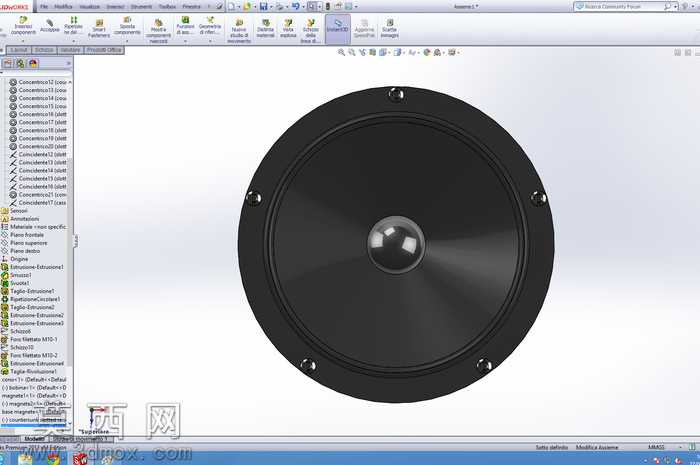The width and height of the screenshot is (700, 465).
Task: Open dropdown beside the undo icon
Action: point(303,7)
